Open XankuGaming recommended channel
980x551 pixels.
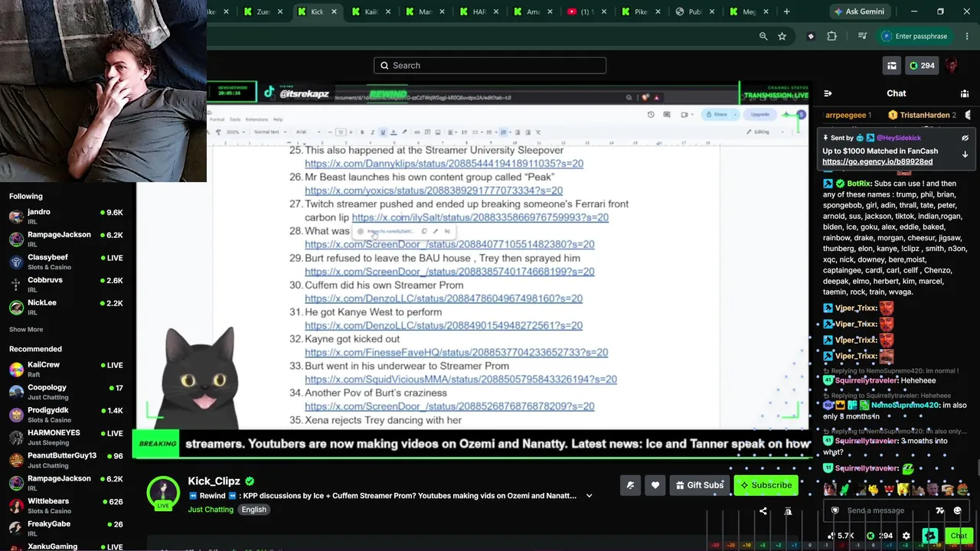66,546
